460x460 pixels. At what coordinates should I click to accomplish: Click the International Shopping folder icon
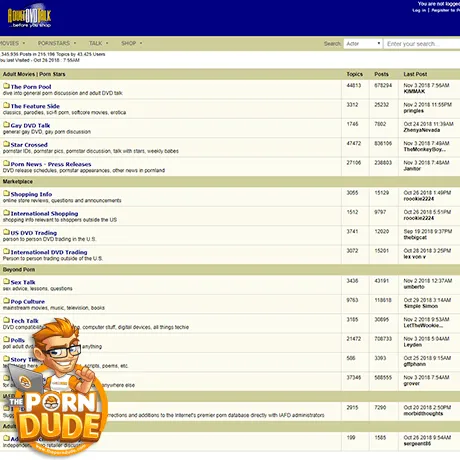tap(6, 213)
